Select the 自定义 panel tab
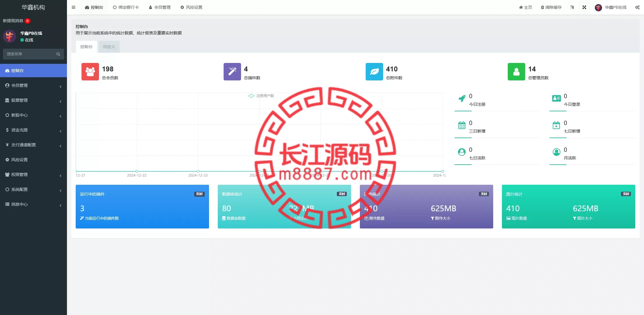 click(109, 47)
